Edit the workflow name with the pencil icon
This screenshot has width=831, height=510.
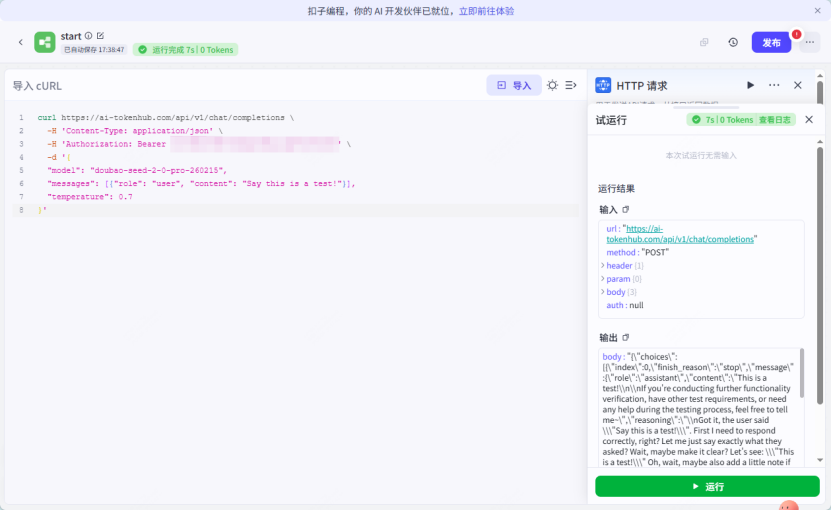point(100,36)
